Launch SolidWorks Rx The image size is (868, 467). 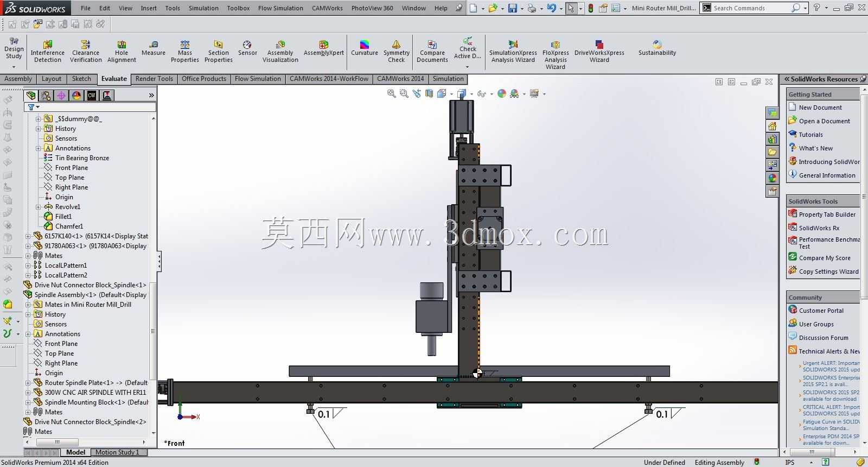point(819,228)
